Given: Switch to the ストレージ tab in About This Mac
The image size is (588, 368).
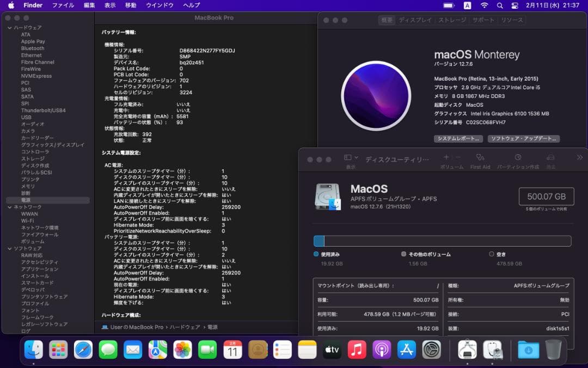Looking at the screenshot, I should pos(452,20).
